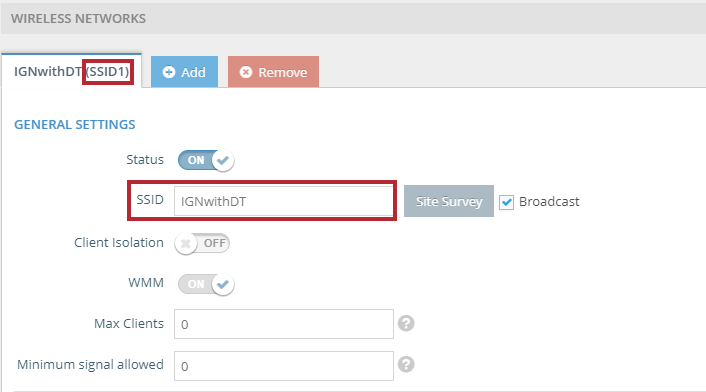The height and width of the screenshot is (392, 706).
Task: Click the plus icon on Add button
Action: [x=169, y=72]
